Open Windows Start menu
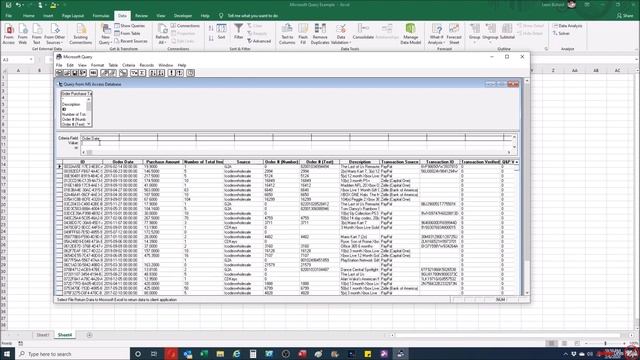Screen dimensions: 640x360 click(7, 354)
